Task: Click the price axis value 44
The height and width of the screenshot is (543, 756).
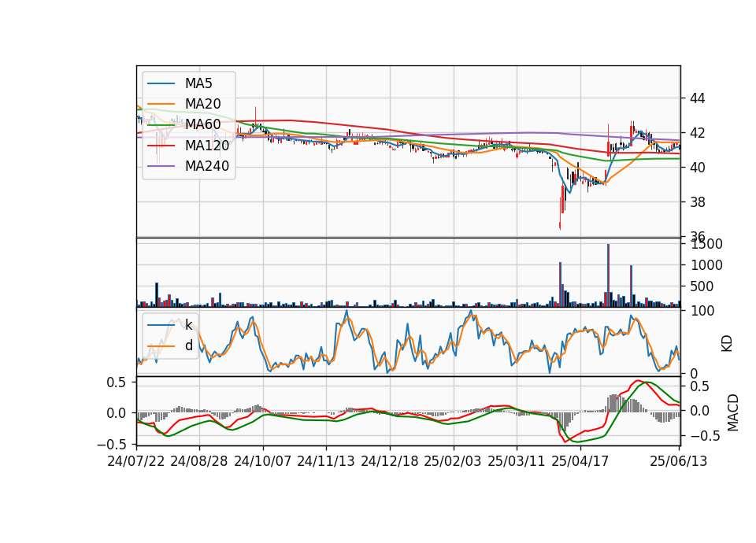Action: 697,99
